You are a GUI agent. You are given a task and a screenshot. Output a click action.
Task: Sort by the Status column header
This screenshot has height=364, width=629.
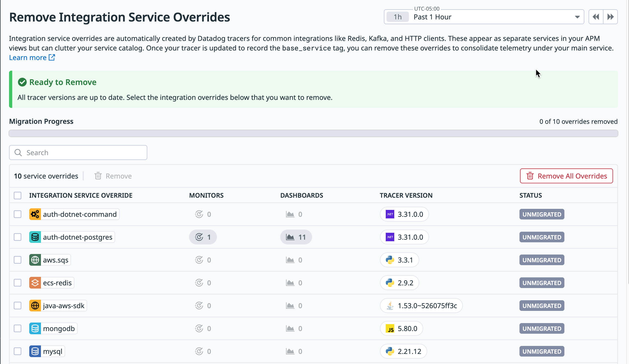530,196
